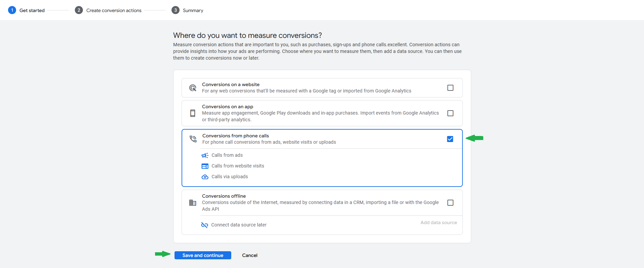Click the offline conversions building icon
Viewport: 644px width, 268px height.
pos(193,203)
